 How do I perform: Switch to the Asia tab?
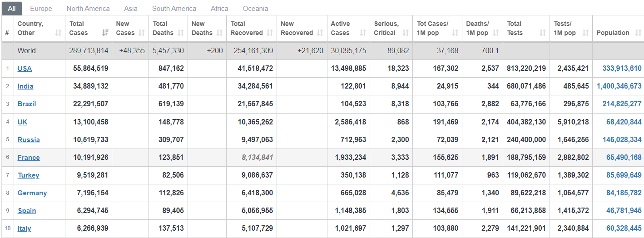click(131, 8)
